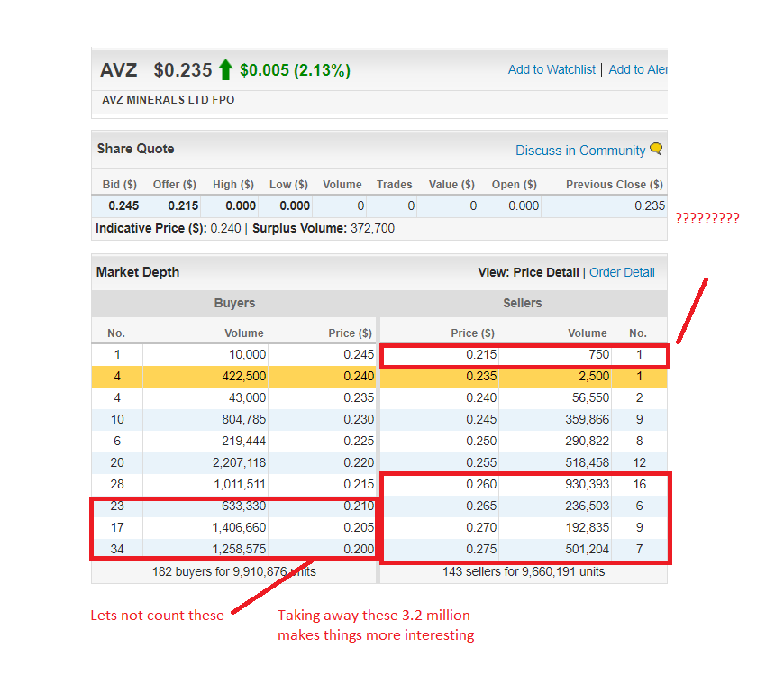Click the $0.005 (2.13%) price change
Viewport: 784px width, 675px height.
point(295,70)
